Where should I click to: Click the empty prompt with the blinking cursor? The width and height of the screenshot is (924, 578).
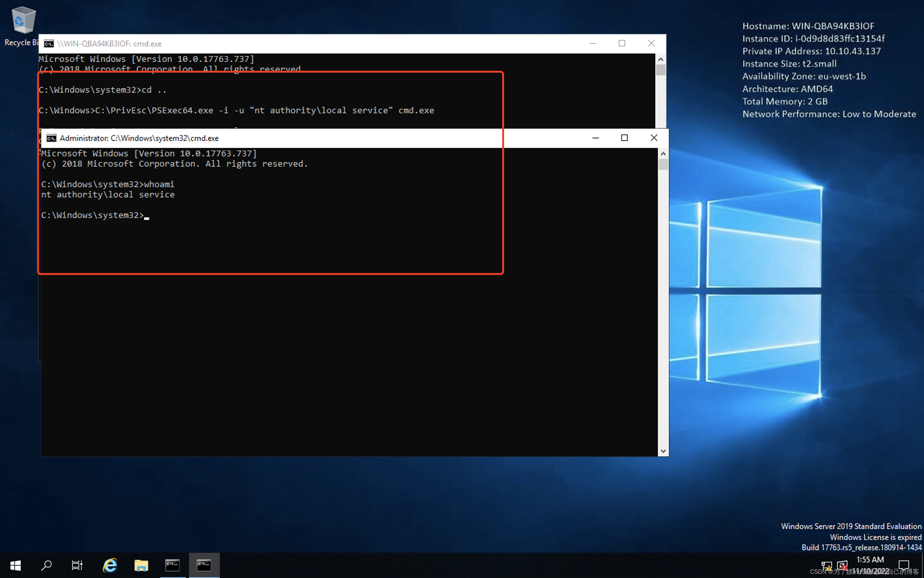pos(95,215)
